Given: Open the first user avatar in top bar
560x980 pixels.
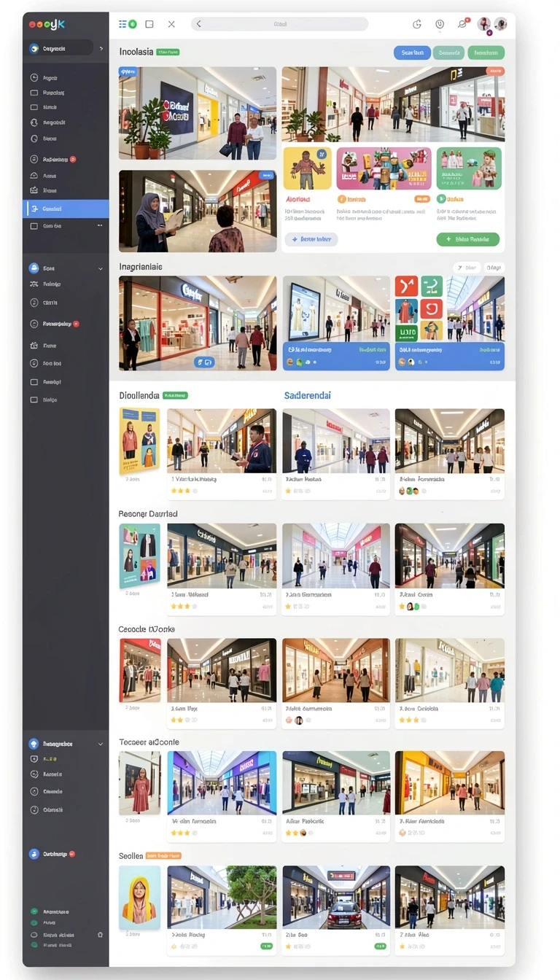Looking at the screenshot, I should point(484,24).
